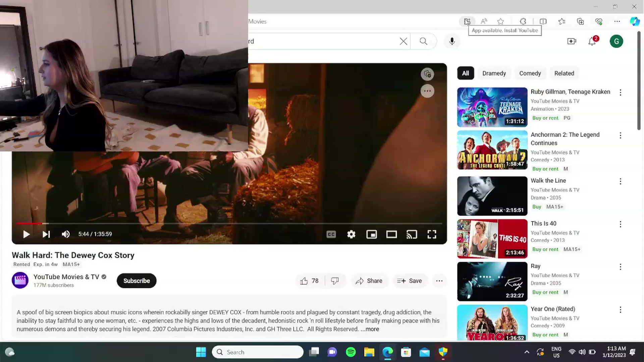Open Copilot sidebar icon
The width and height of the screenshot is (644, 362).
pyautogui.click(x=635, y=21)
